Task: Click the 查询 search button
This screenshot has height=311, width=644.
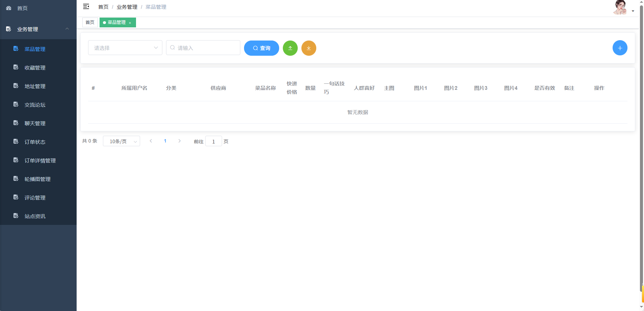Action: [261, 48]
